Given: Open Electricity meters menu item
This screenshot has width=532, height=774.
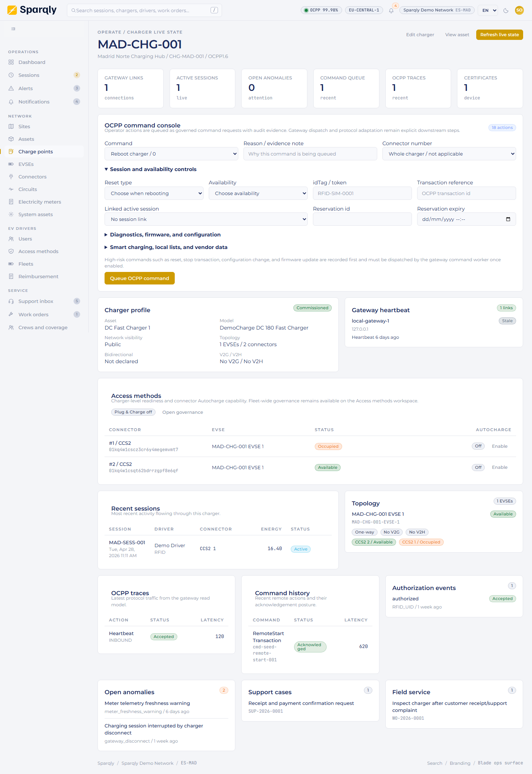Looking at the screenshot, I should (x=44, y=202).
